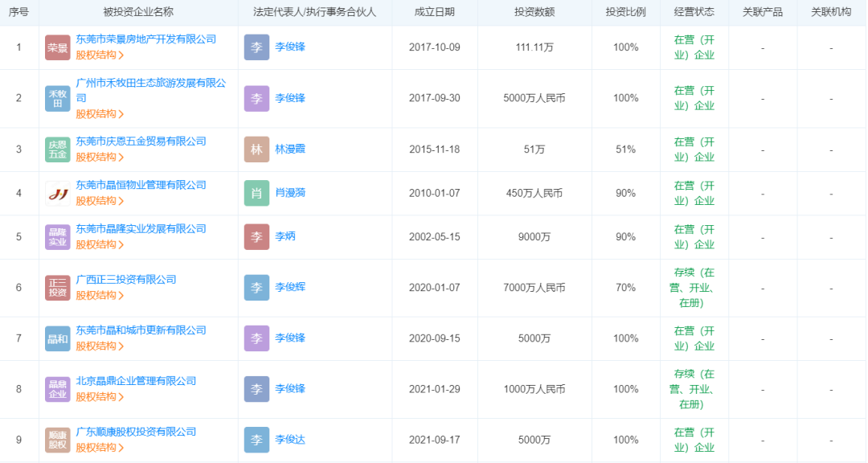Click the 庆恩五金 green logo icon
Screen dimensions: 868x463
pyautogui.click(x=58, y=150)
